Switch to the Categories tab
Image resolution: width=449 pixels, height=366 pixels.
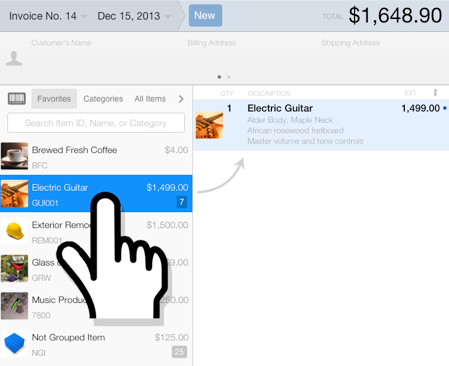[x=103, y=99]
